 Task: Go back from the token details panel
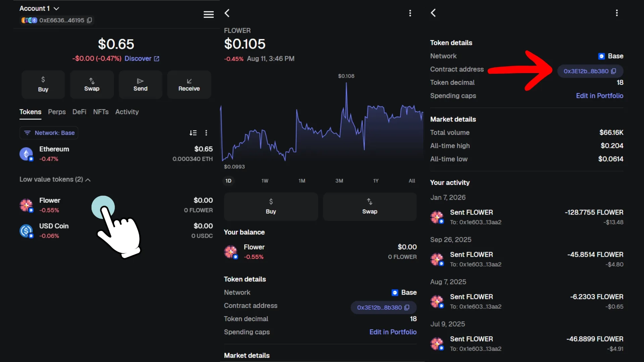coord(433,13)
